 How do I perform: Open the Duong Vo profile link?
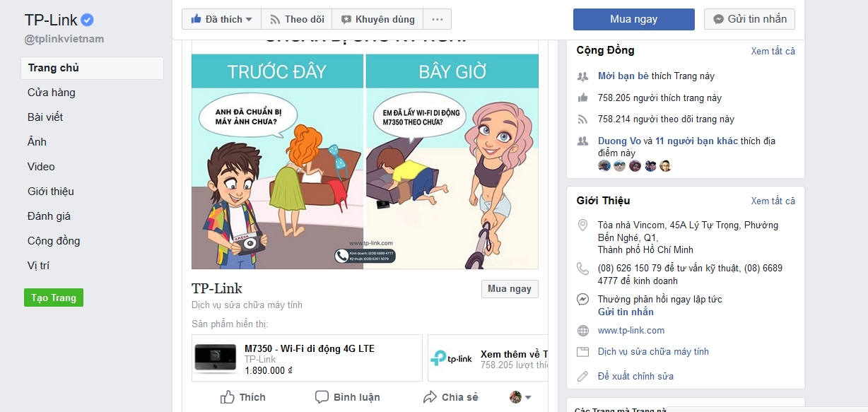coord(619,141)
